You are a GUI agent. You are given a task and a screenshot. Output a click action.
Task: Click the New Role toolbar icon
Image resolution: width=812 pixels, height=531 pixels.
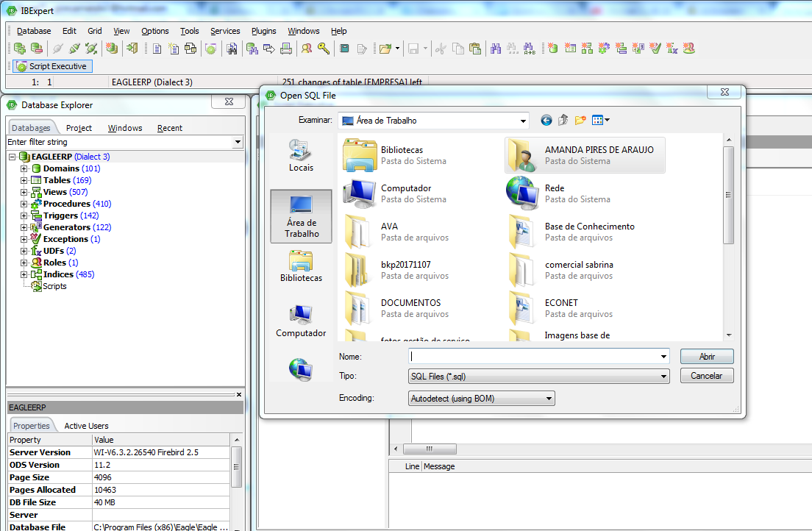point(688,49)
